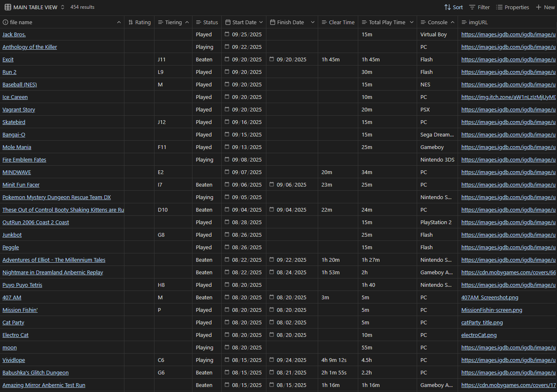
Task: Open the Properties list panel
Action: [512, 7]
